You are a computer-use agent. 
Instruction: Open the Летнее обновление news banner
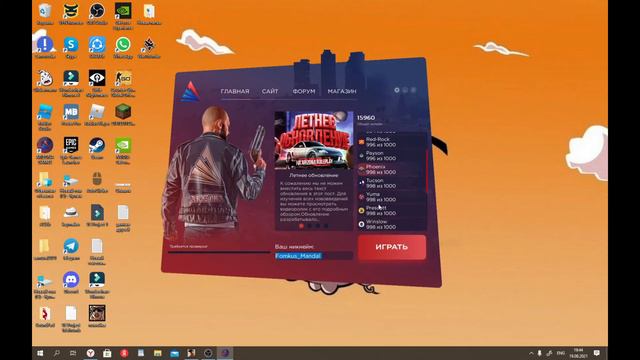coord(313,140)
